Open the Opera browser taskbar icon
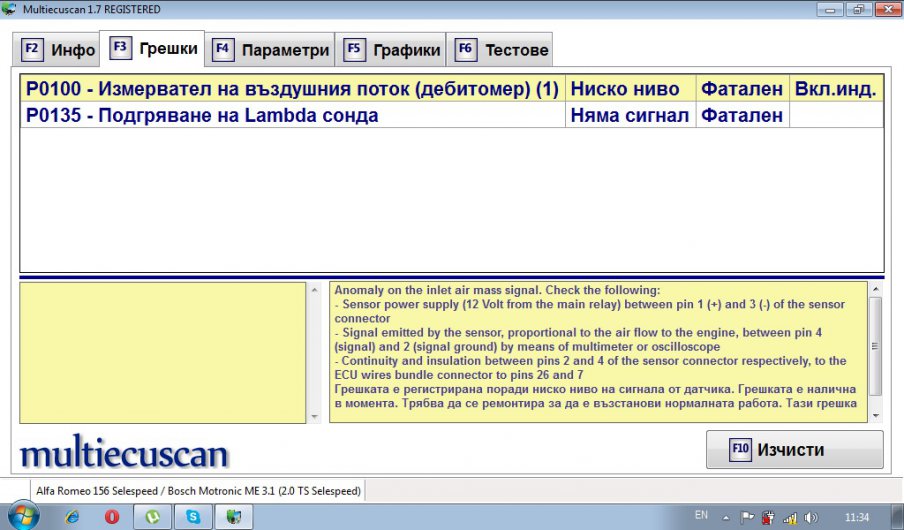Viewport: 904px width, 530px height. (113, 517)
